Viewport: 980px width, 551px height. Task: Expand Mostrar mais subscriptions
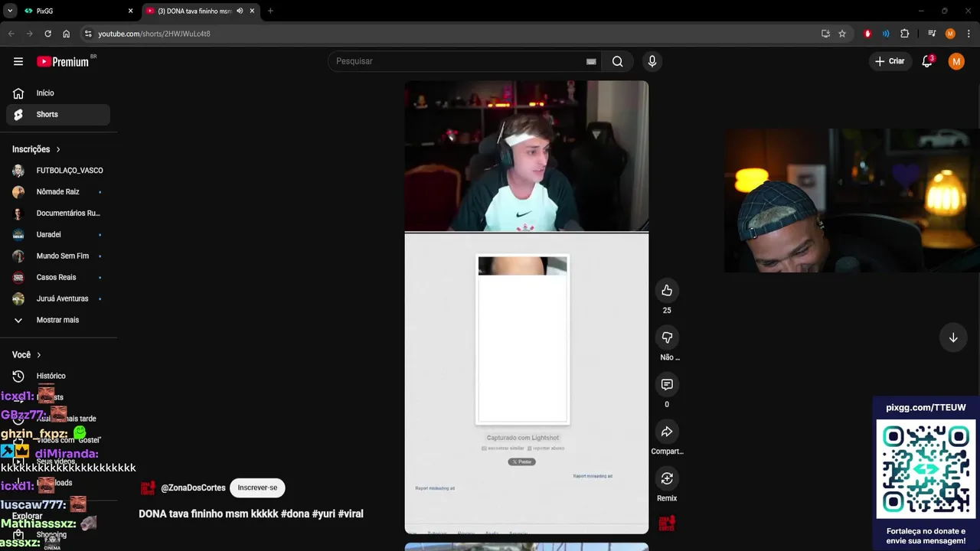pos(58,320)
